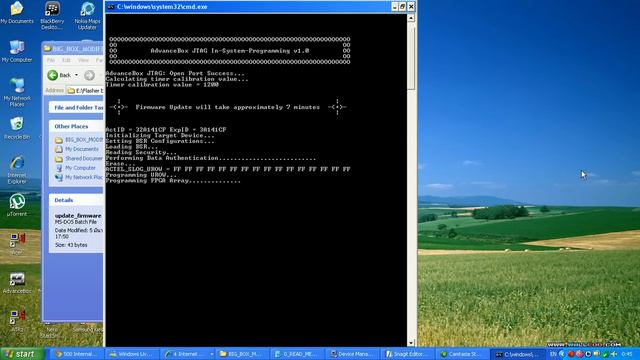Click cmd window scrollbar down arrow
The height and width of the screenshot is (360, 640).
point(411,342)
